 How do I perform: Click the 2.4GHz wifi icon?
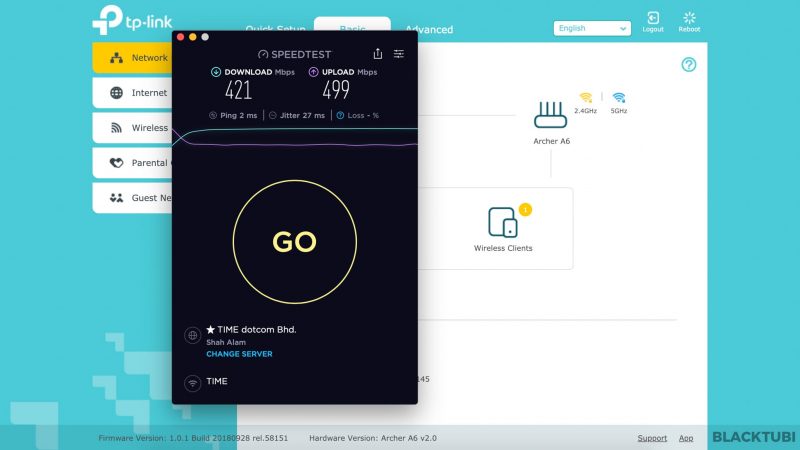click(586, 98)
